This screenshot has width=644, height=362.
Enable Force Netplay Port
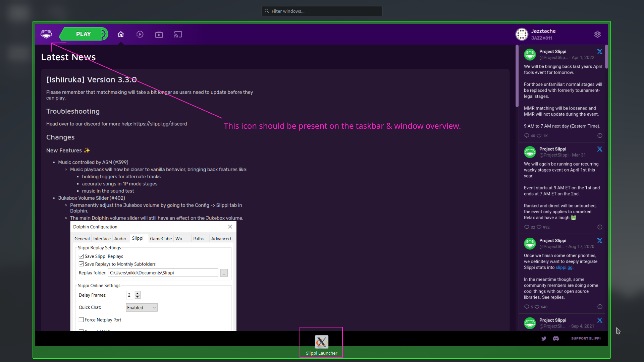[x=81, y=319]
